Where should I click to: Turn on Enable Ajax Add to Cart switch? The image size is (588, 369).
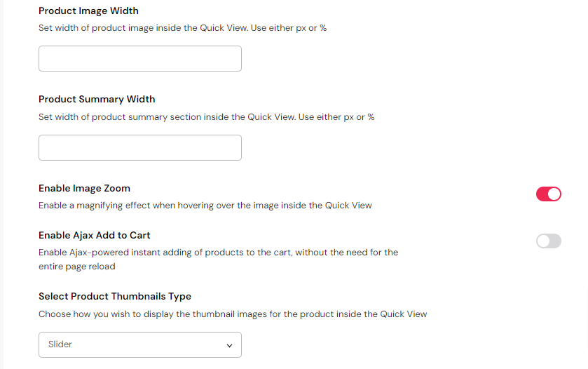[548, 241]
